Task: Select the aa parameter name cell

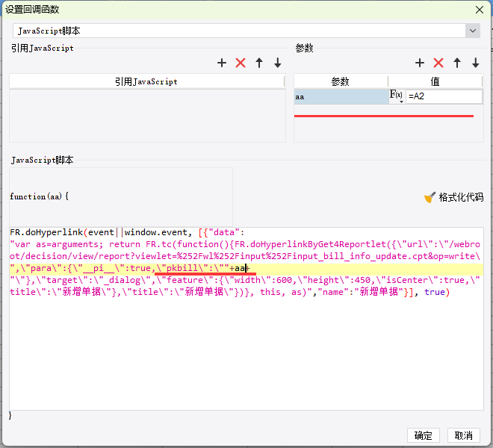Action: click(x=341, y=97)
